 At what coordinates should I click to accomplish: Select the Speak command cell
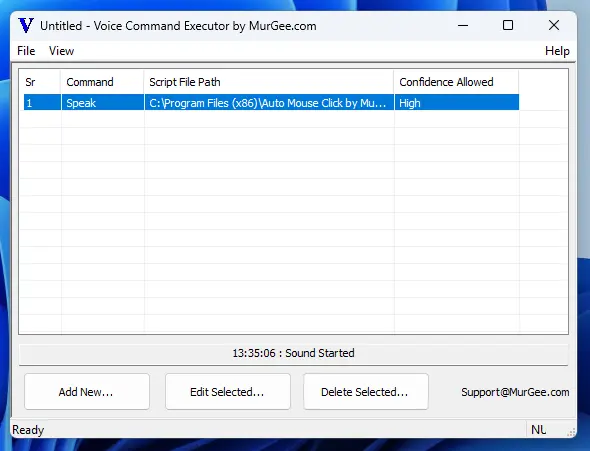click(x=102, y=103)
